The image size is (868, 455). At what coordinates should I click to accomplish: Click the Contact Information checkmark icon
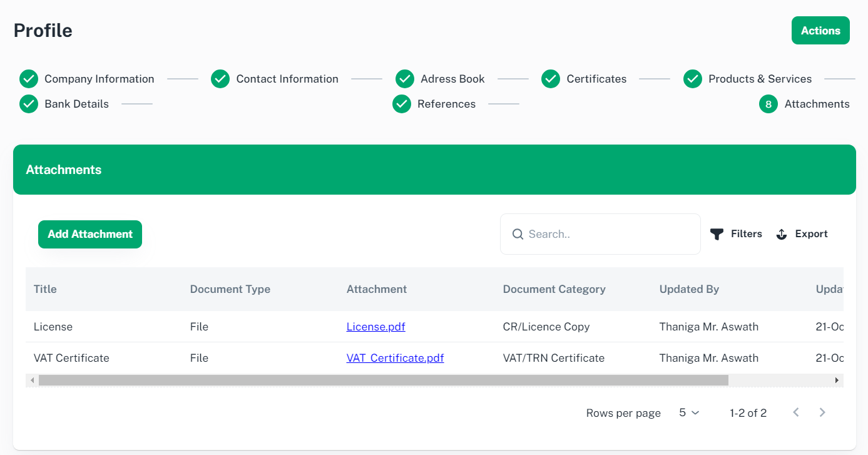pyautogui.click(x=220, y=79)
